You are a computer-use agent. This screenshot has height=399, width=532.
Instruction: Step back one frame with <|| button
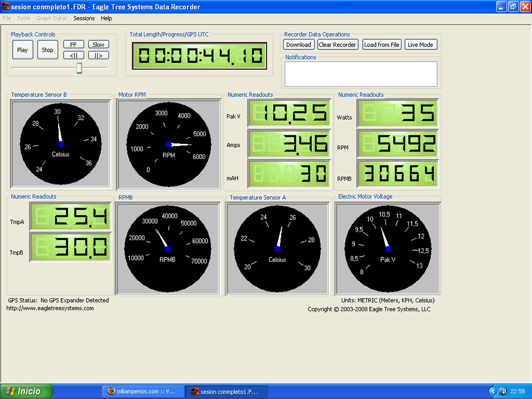74,55
